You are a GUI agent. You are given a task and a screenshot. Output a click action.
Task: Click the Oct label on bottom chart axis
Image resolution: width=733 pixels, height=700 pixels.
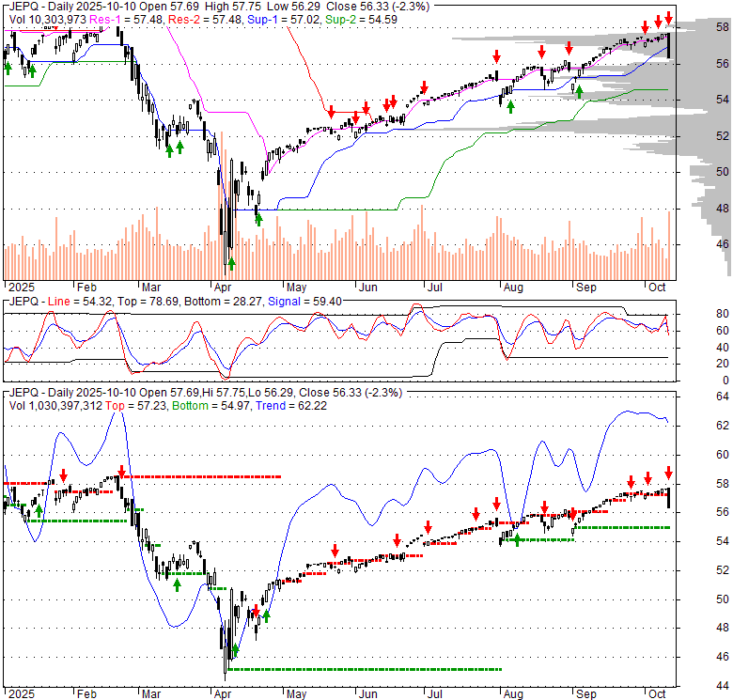coord(657,694)
